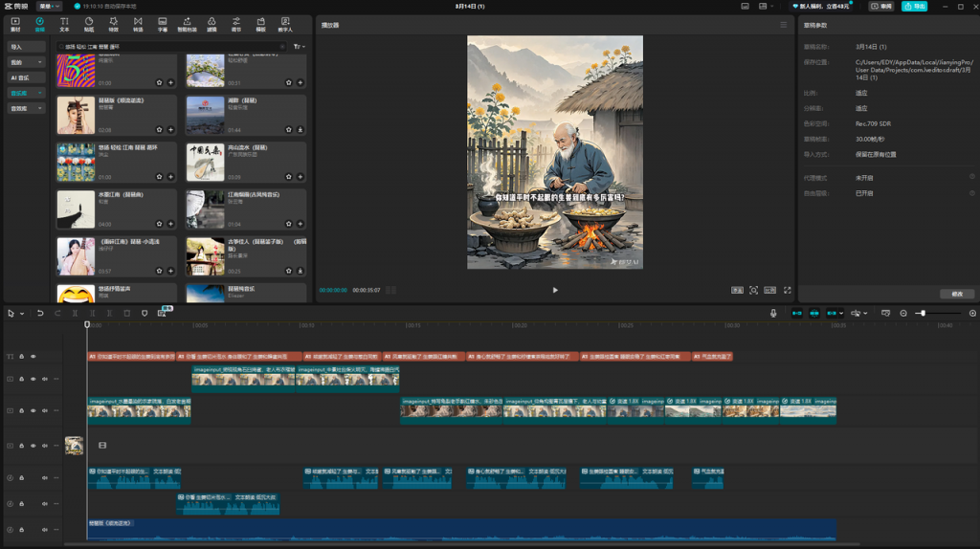Lock the text caption track
Image resolution: width=980 pixels, height=549 pixels.
click(21, 357)
